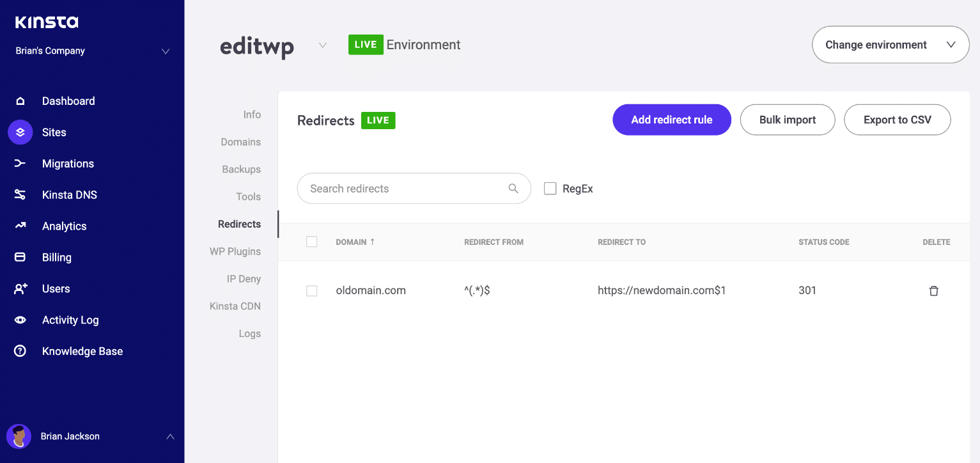Select the Billing icon
Screen dimensions: 980x463
pos(21,257)
